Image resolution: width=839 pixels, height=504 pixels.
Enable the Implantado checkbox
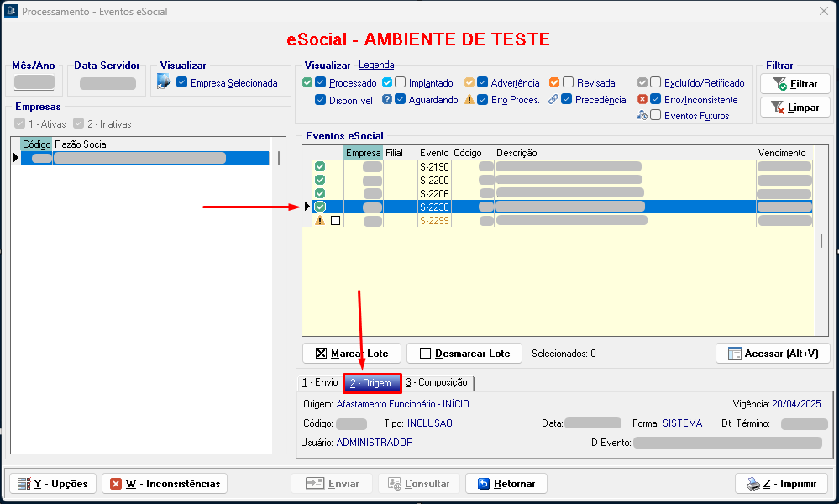[x=401, y=82]
